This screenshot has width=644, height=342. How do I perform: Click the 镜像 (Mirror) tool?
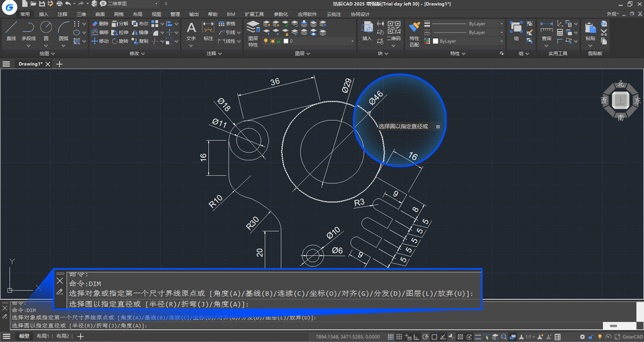tap(140, 33)
